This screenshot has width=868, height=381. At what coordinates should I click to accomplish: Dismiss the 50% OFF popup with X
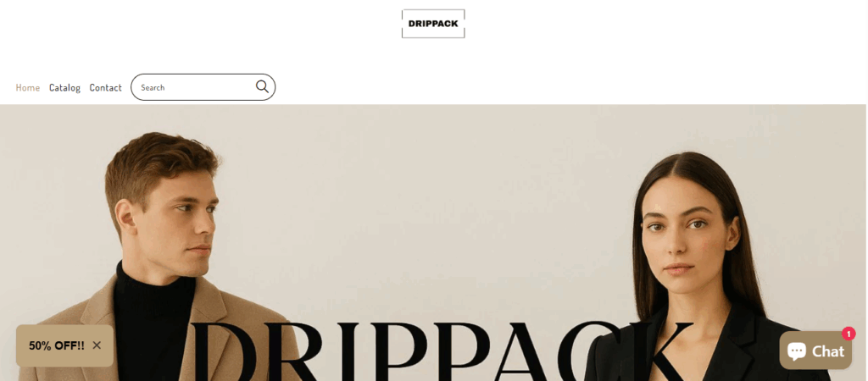97,345
